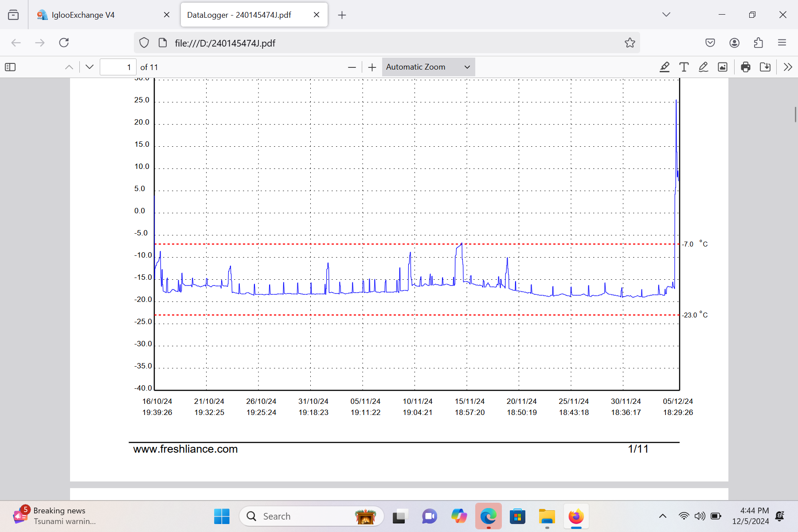Click the 1/11 page footer label
The width and height of the screenshot is (798, 532).
click(638, 449)
